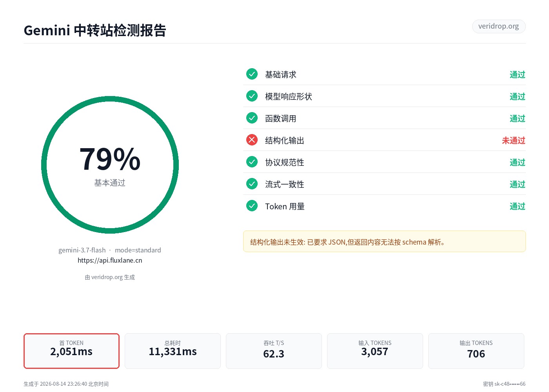Select the 总耗时 11,331ms card
This screenshot has width=549, height=392.
click(x=173, y=351)
